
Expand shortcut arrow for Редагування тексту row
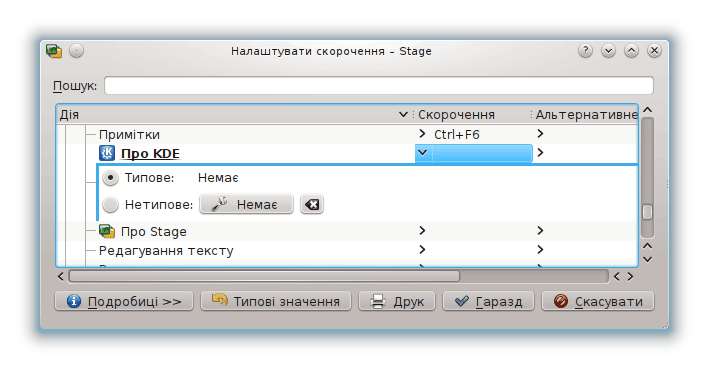[422, 250]
